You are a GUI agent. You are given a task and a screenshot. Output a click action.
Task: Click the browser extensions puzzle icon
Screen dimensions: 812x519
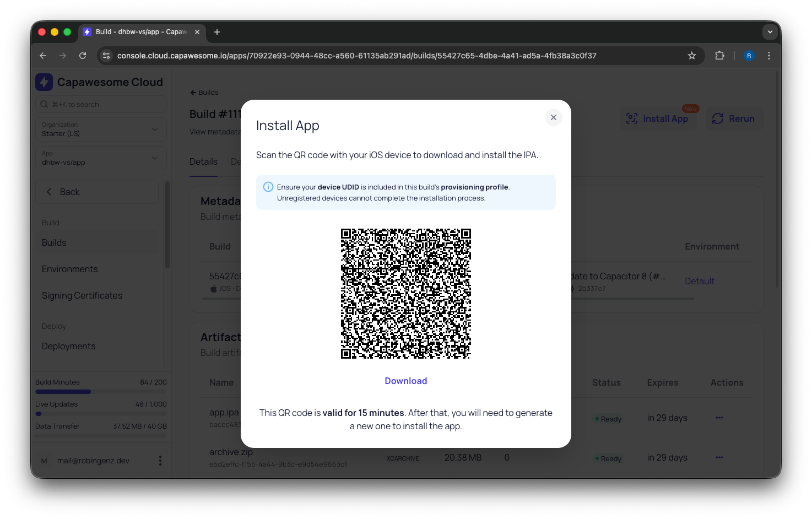pos(719,55)
